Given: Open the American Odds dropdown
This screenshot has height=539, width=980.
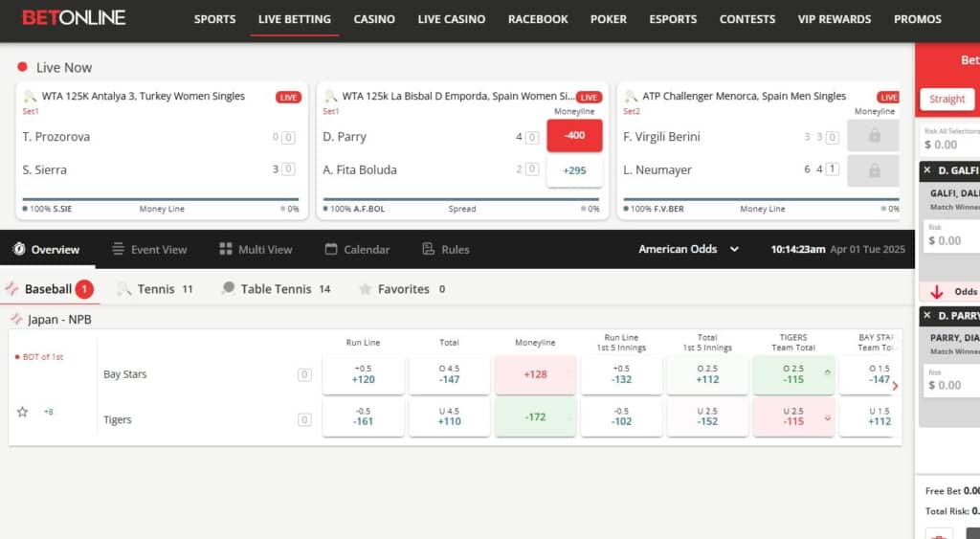Looking at the screenshot, I should (x=689, y=249).
